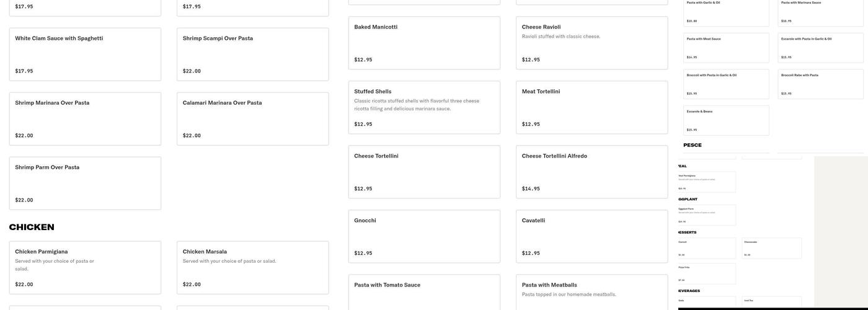The image size is (868, 310).
Task: Click the Calamari Marinara Over Pasta item
Action: (252, 118)
